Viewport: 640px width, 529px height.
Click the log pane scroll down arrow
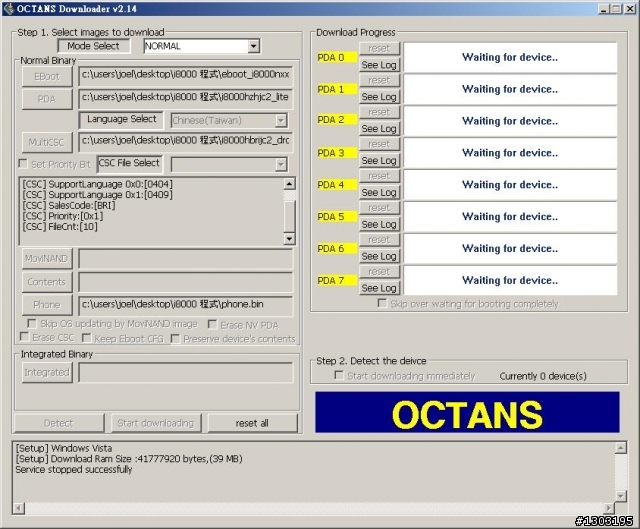point(620,496)
